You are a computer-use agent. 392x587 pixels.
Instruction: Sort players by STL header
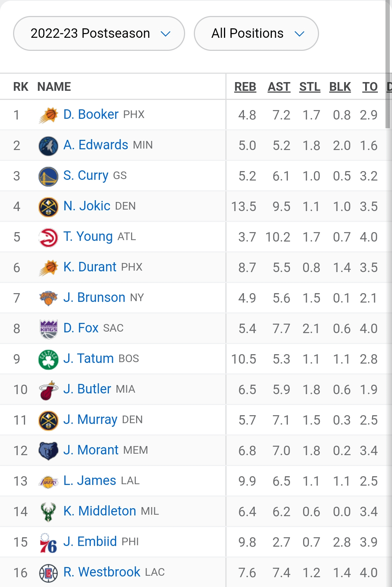click(x=310, y=87)
